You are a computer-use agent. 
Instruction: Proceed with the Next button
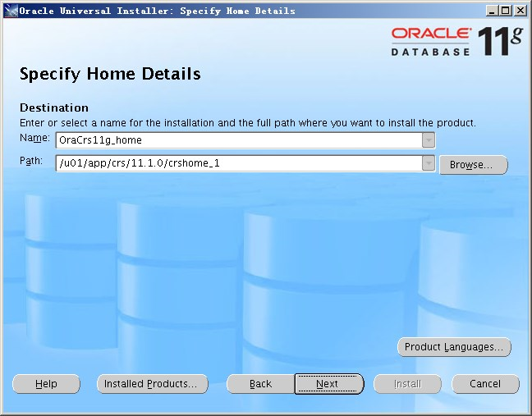[328, 384]
